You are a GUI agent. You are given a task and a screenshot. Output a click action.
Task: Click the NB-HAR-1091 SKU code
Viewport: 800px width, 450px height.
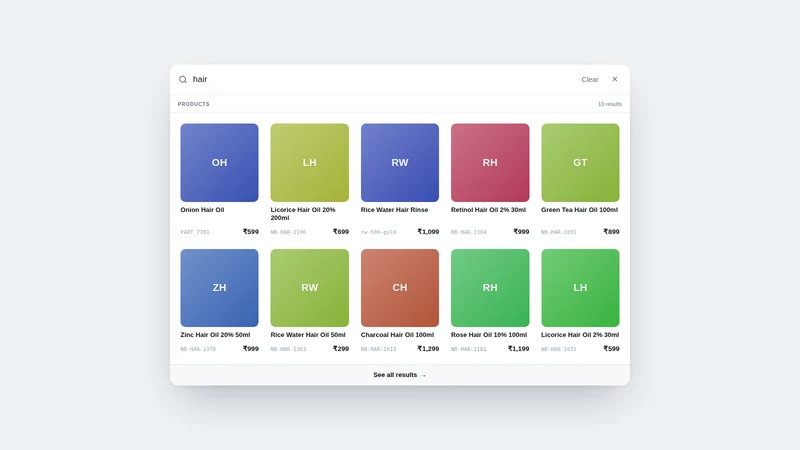tap(559, 232)
